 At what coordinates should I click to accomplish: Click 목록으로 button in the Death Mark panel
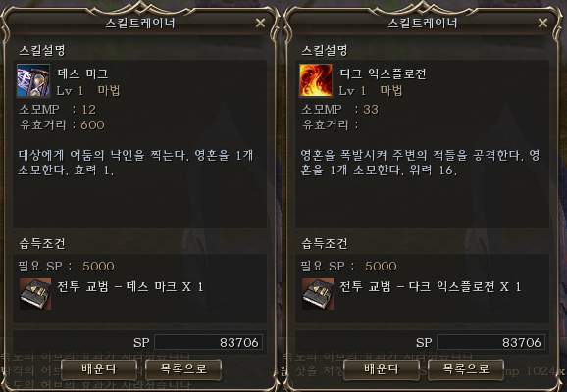[183, 369]
